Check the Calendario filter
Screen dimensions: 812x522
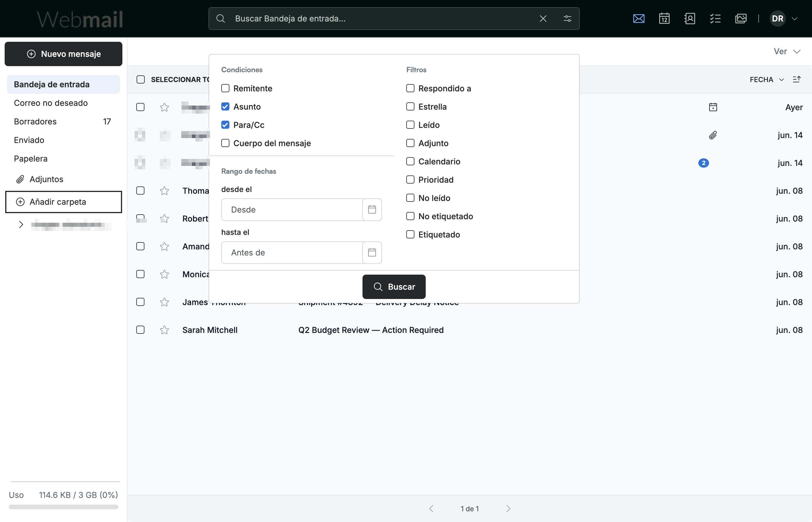[x=410, y=161]
